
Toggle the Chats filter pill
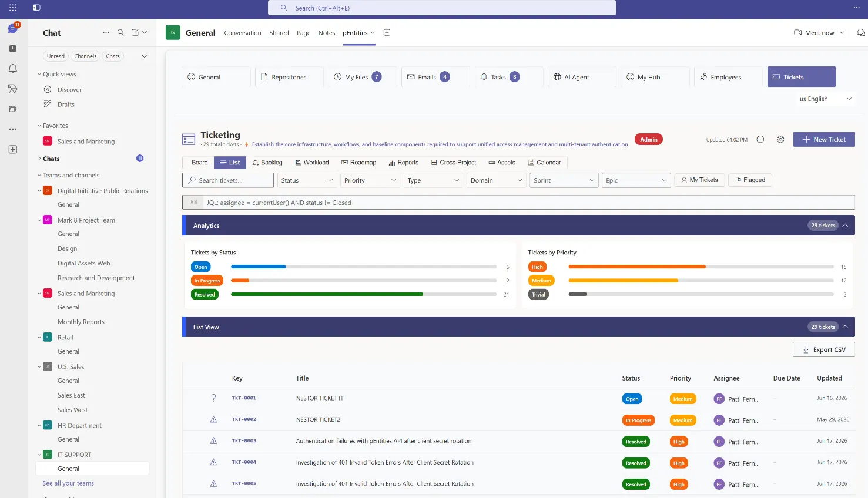click(113, 56)
